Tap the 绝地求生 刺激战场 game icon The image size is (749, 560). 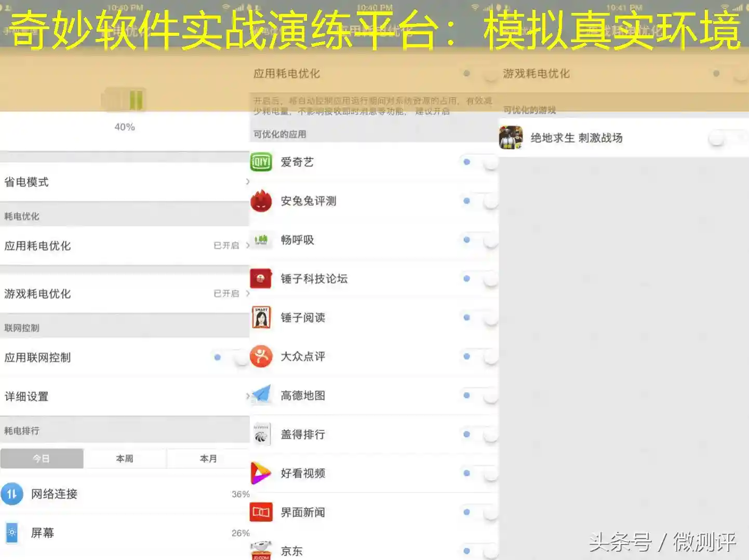coord(511,138)
